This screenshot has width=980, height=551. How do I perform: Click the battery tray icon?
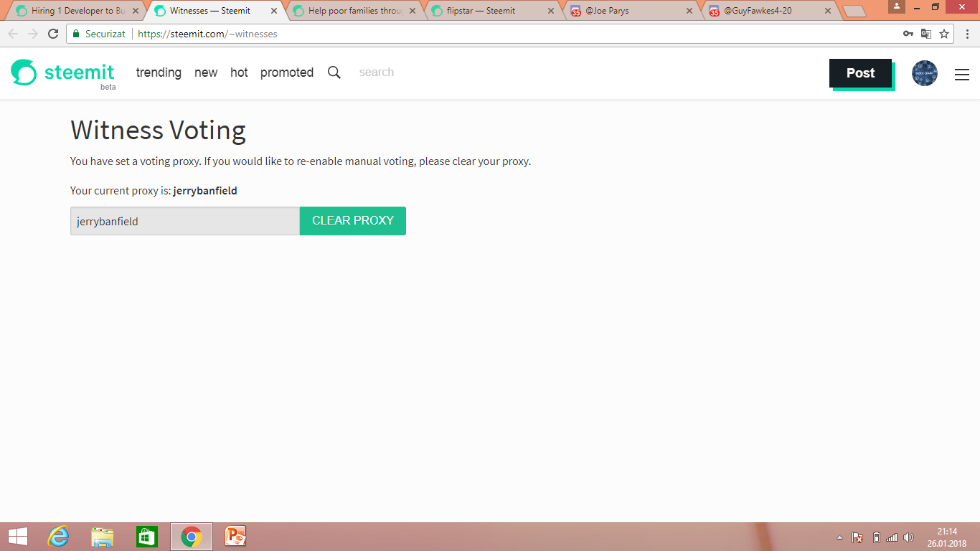(876, 537)
